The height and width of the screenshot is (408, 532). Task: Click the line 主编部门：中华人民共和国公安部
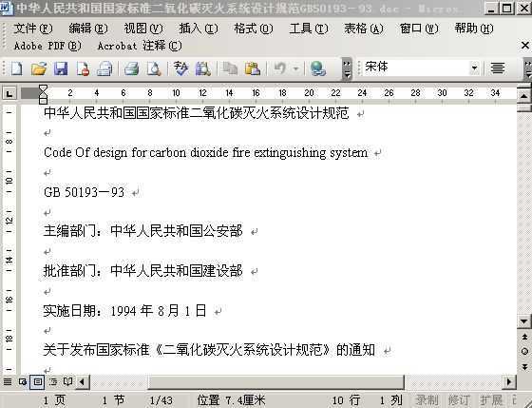pyautogui.click(x=142, y=231)
